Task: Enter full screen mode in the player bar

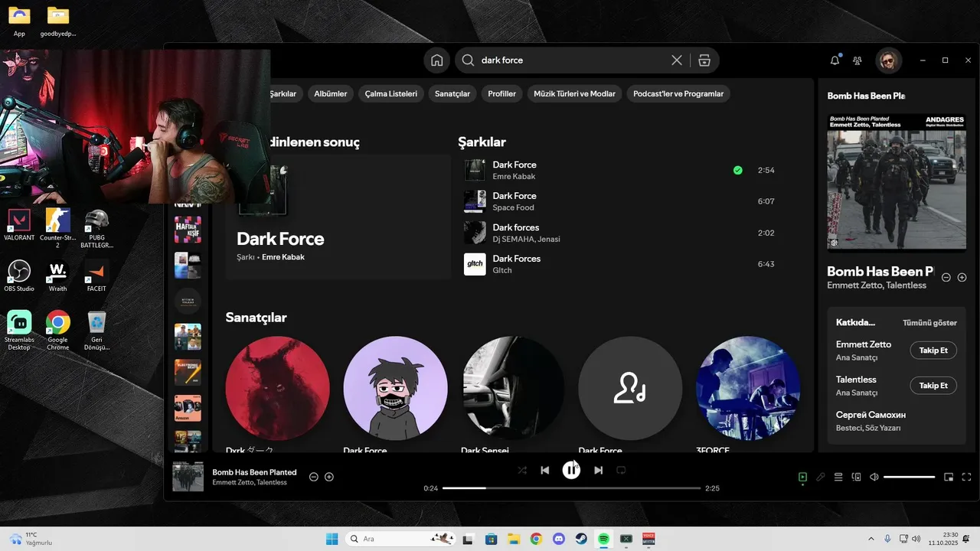Action: coord(966,477)
